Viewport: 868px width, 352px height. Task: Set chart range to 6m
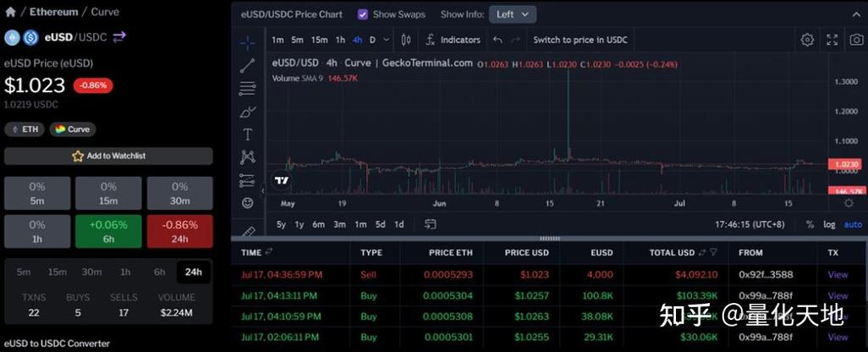point(318,224)
